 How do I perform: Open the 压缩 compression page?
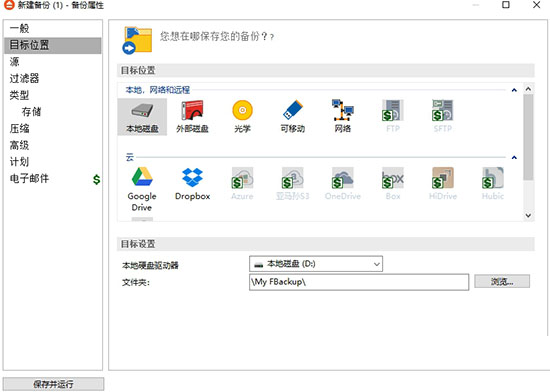[x=53, y=128]
